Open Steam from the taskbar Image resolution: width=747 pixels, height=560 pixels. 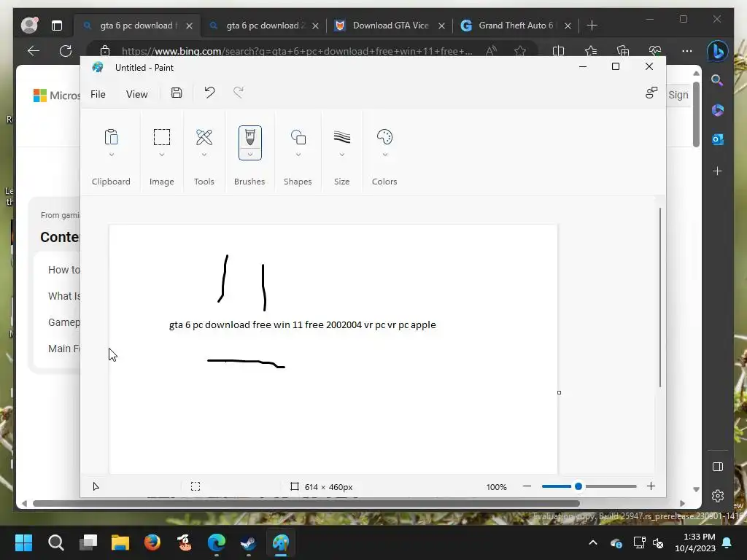pos(248,542)
